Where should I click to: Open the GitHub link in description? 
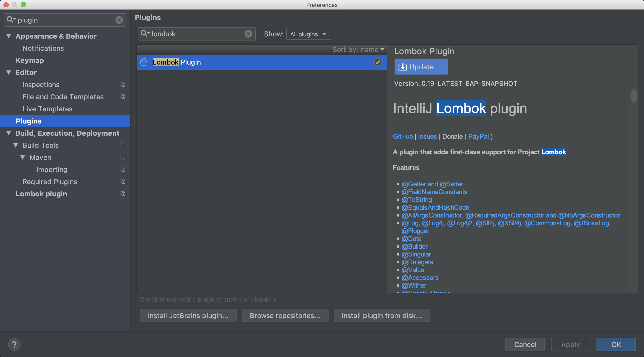[x=402, y=136]
